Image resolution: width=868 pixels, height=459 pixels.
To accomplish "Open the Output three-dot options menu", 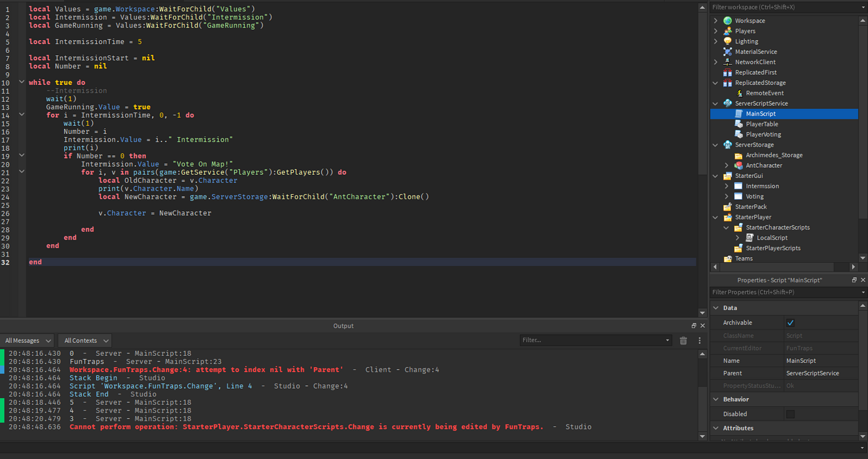I will coord(699,340).
